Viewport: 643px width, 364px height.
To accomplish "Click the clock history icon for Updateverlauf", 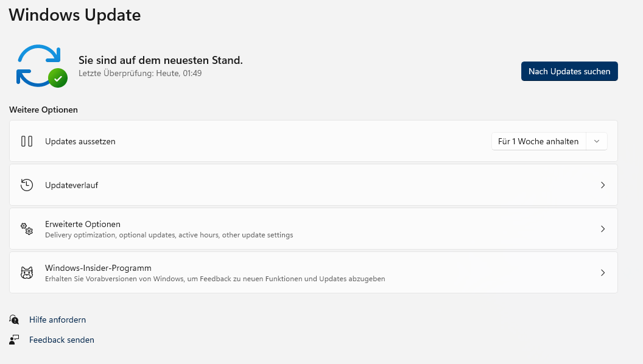I will [x=27, y=185].
